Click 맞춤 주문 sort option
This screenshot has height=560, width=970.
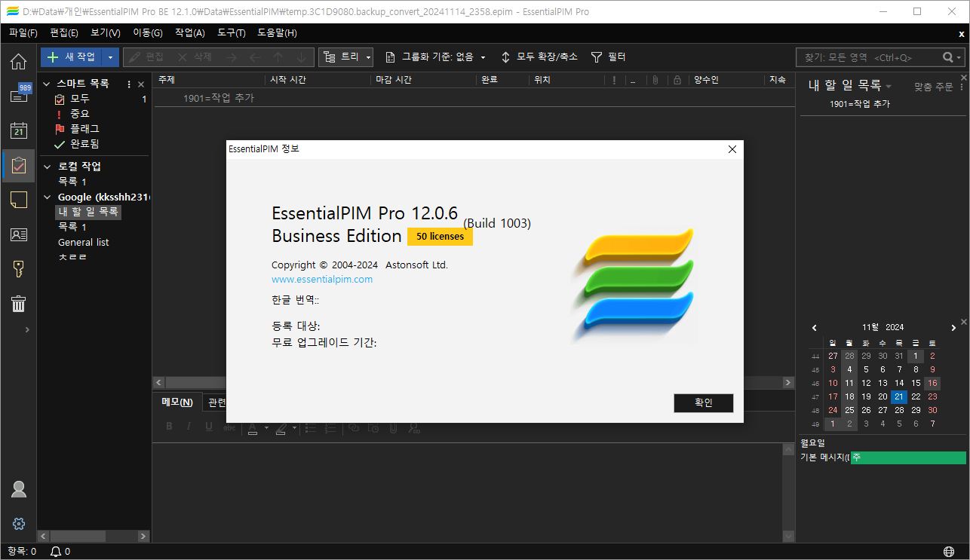pyautogui.click(x=934, y=87)
